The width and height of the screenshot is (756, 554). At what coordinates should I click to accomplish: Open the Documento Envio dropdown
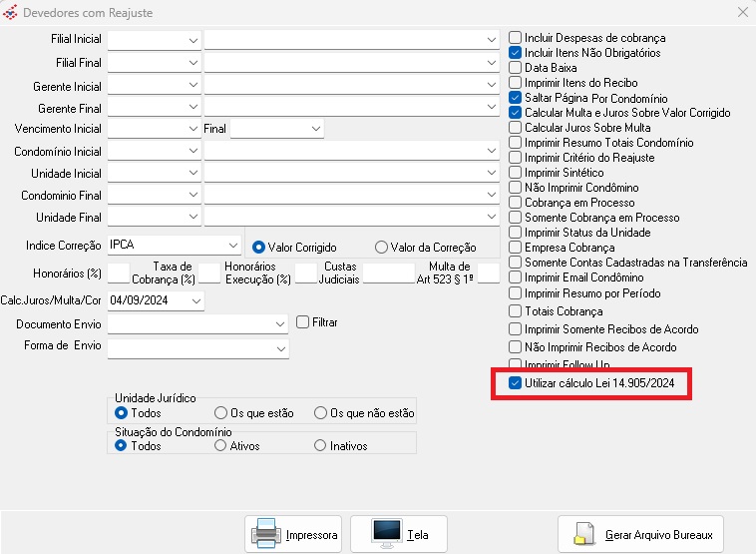pyautogui.click(x=279, y=324)
